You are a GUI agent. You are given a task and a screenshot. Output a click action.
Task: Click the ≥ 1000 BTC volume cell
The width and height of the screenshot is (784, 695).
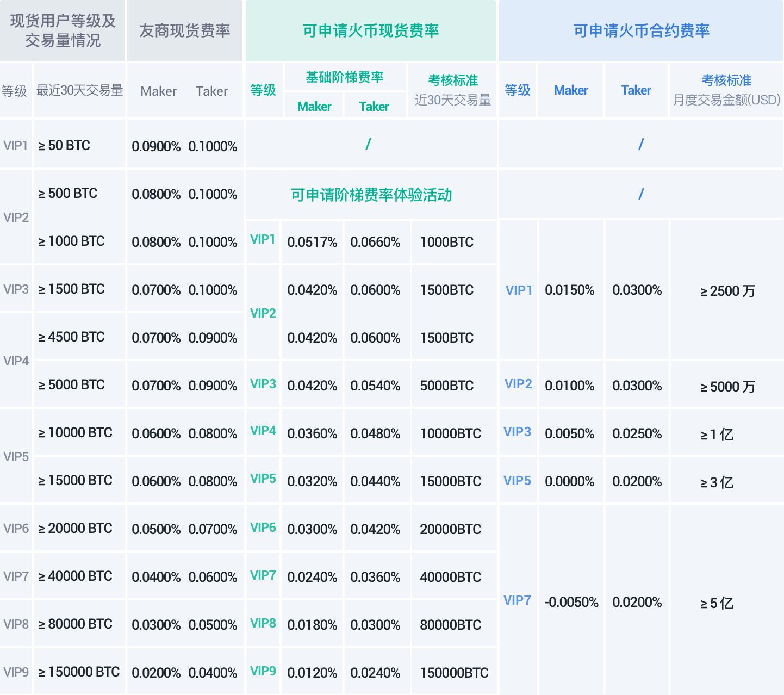point(71,241)
